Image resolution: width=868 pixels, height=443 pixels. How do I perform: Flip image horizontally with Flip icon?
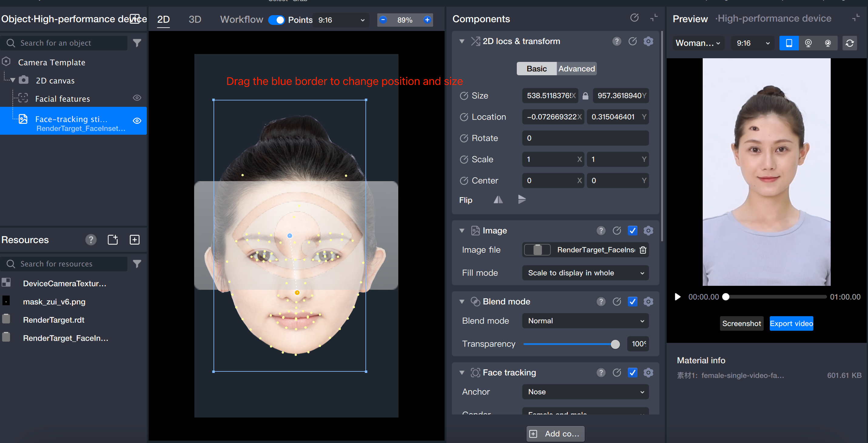(x=498, y=200)
